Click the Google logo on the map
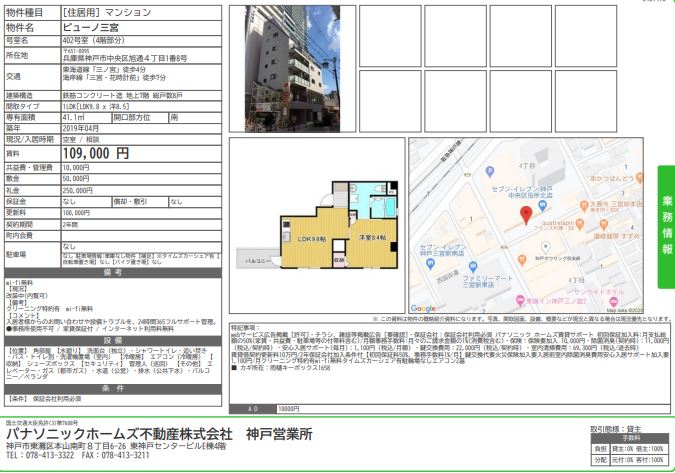Image resolution: width=675 pixels, height=473 pixels. coord(423,308)
